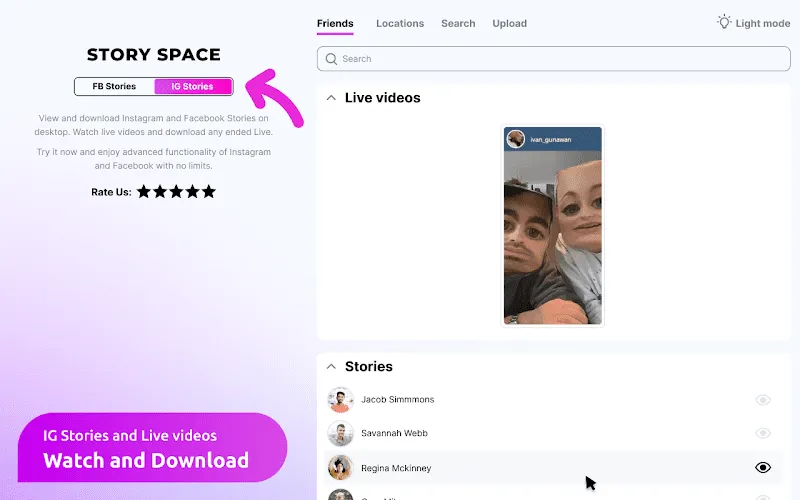Select the Search tab
This screenshot has width=800, height=500.
point(458,23)
